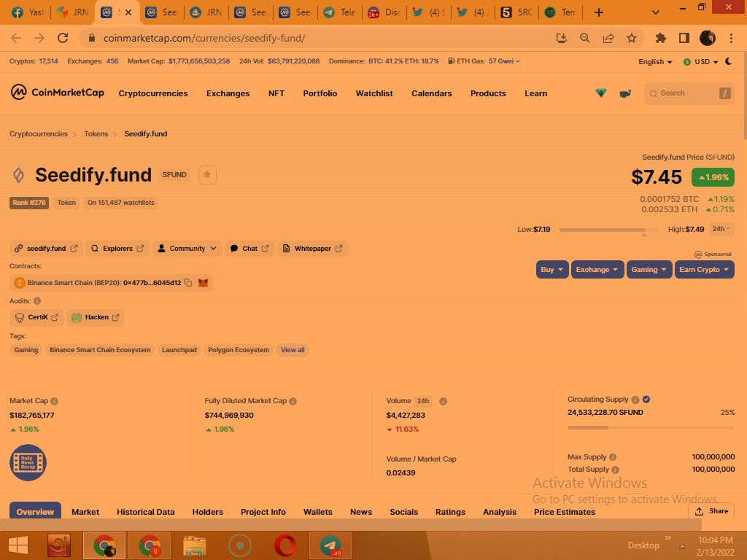Screen dimensions: 747x560
Task: Click Chrome profile avatar
Action: (708, 38)
